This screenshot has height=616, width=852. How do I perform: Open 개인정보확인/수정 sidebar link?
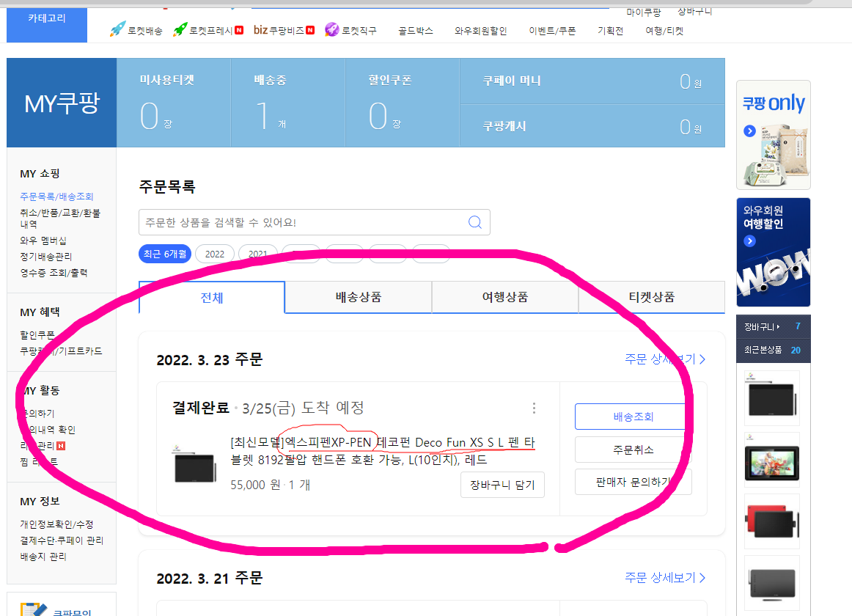(56, 524)
